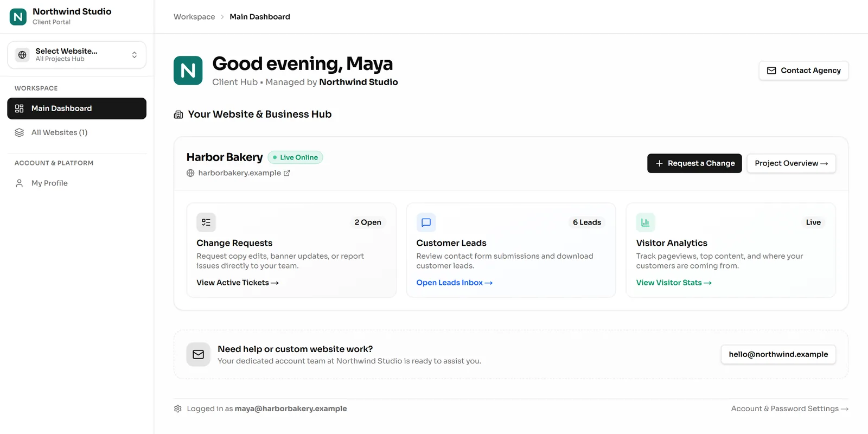Click the Request a Change button

click(x=694, y=163)
